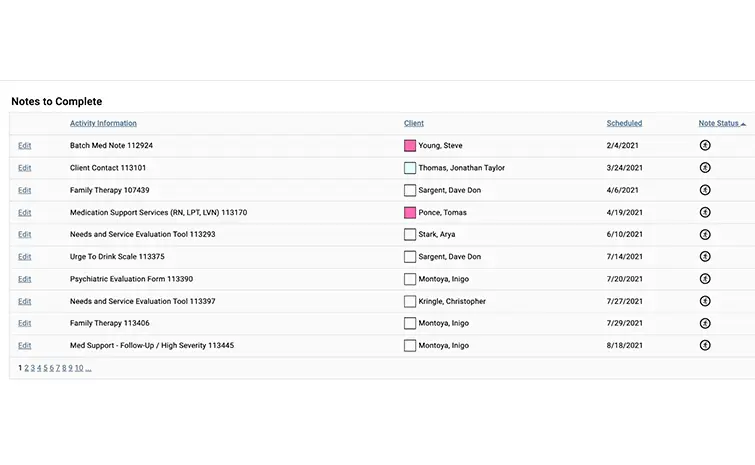Sort by Note Status column header
This screenshot has width=755, height=465.
click(719, 124)
